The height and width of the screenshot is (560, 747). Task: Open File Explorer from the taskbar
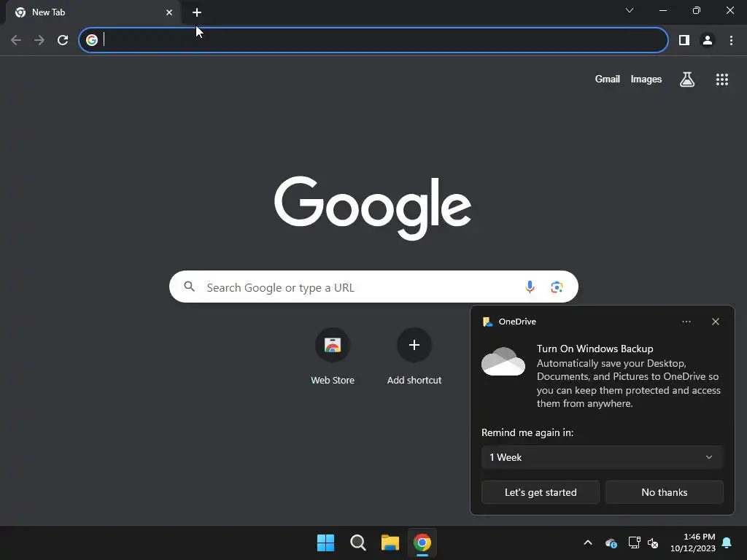tap(390, 542)
